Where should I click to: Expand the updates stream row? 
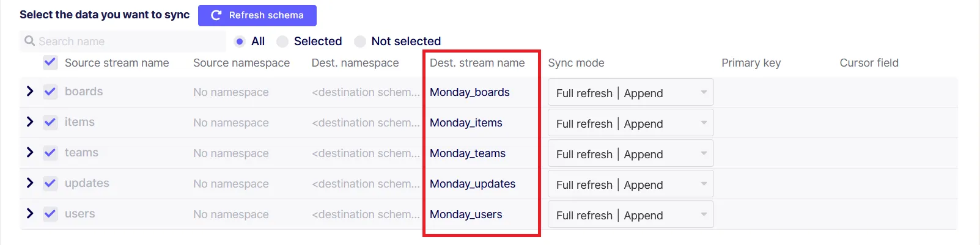29,183
